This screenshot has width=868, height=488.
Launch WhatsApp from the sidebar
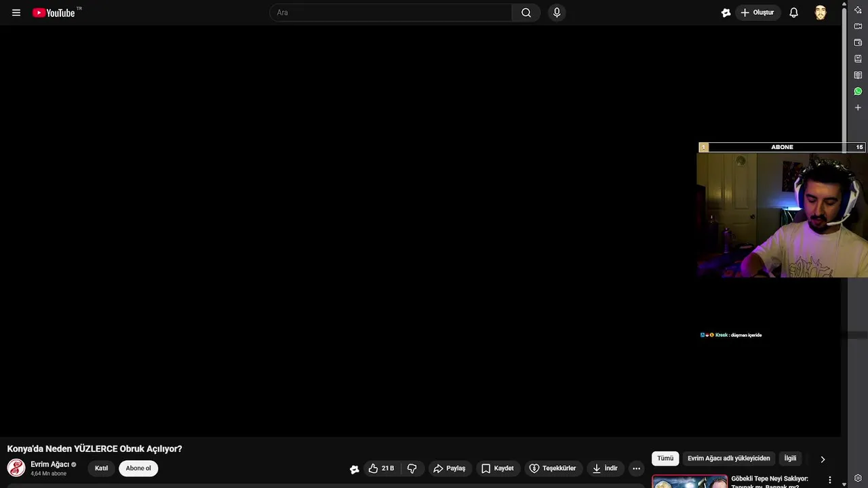(x=858, y=91)
